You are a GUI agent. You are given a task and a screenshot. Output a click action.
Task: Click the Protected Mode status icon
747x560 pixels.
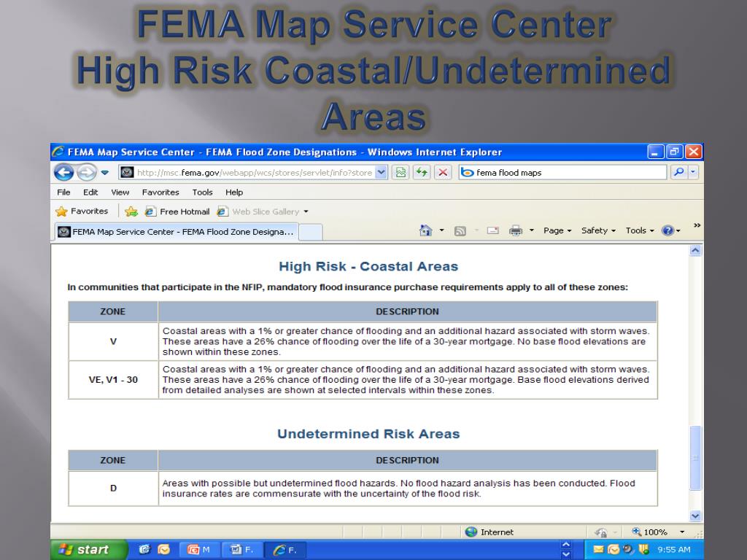click(x=601, y=532)
